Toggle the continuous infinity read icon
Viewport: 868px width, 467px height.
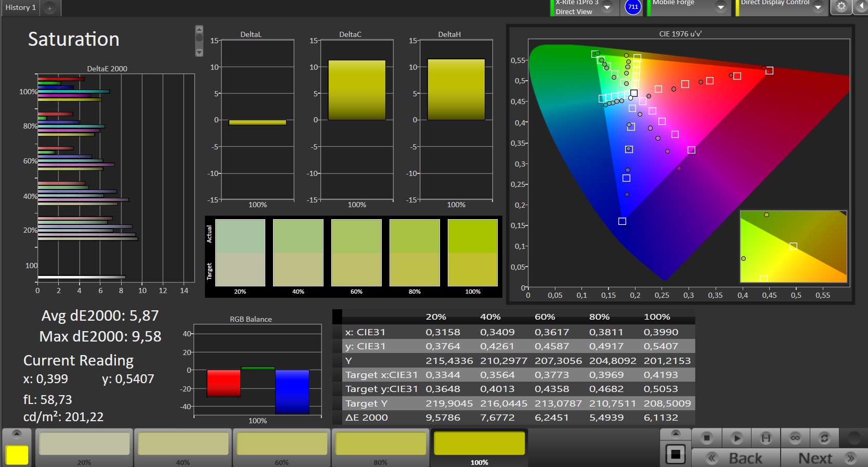pyautogui.click(x=795, y=438)
